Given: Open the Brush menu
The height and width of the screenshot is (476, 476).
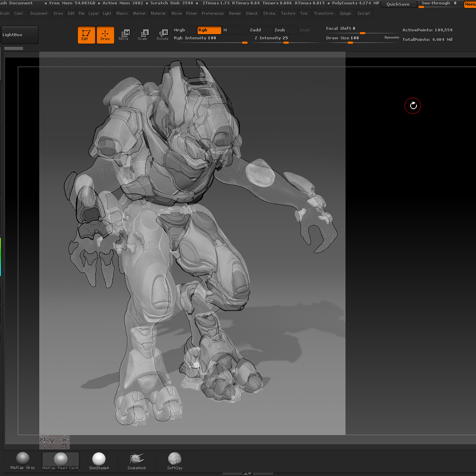Looking at the screenshot, I should click(x=5, y=13).
